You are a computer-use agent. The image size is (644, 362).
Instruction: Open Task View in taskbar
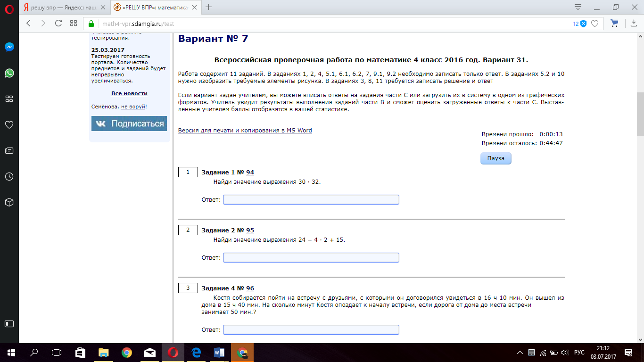(57, 352)
